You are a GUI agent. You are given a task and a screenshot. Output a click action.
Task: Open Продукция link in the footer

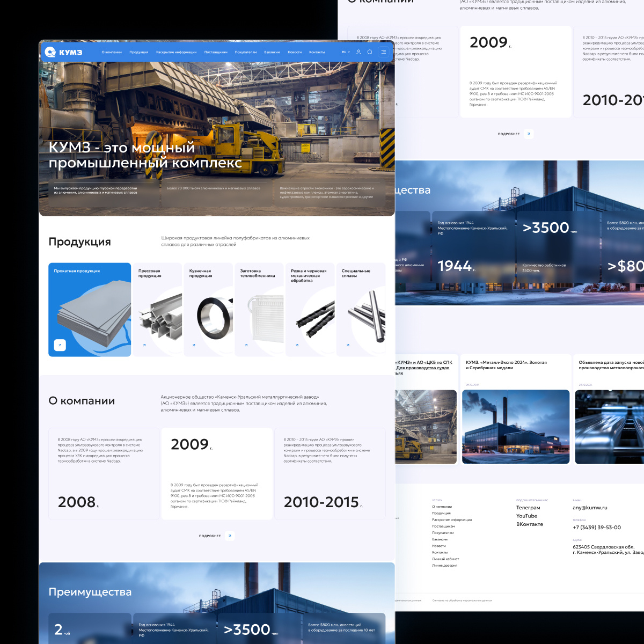[442, 513]
